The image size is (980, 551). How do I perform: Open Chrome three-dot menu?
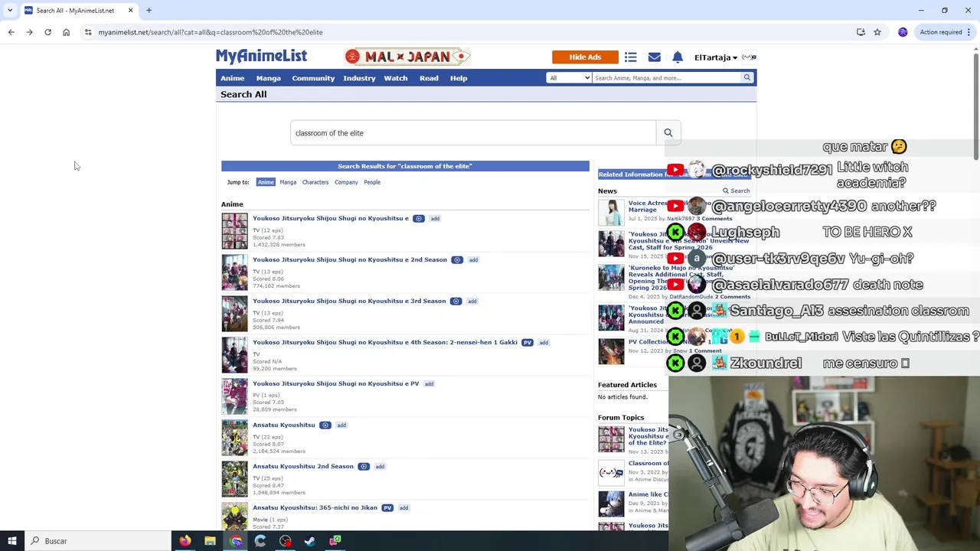click(969, 32)
